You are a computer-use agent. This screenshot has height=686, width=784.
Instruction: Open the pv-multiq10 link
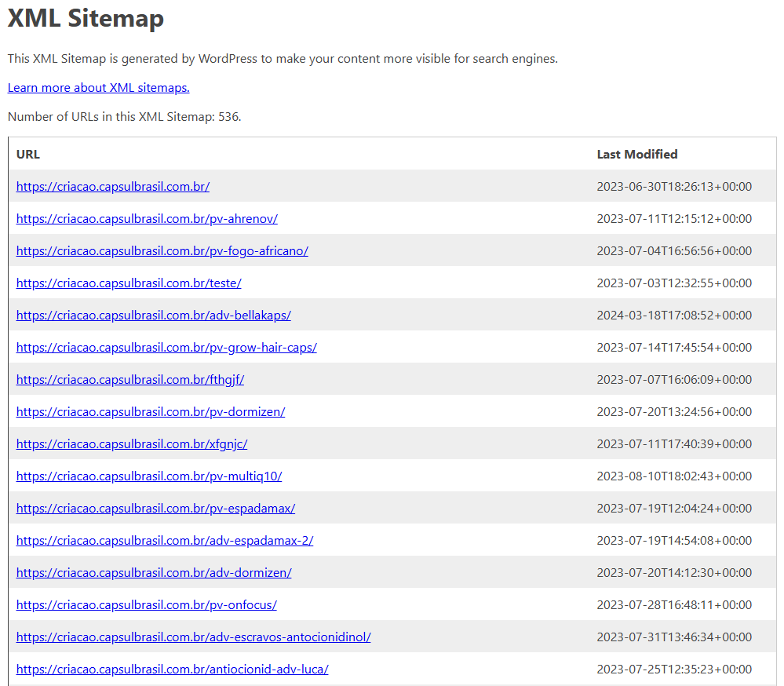click(x=149, y=476)
